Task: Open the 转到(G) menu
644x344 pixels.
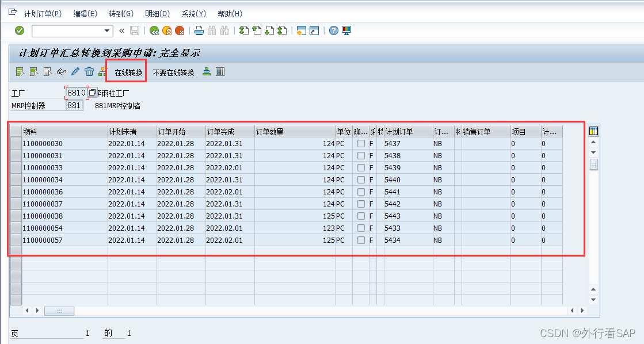Action: 121,14
